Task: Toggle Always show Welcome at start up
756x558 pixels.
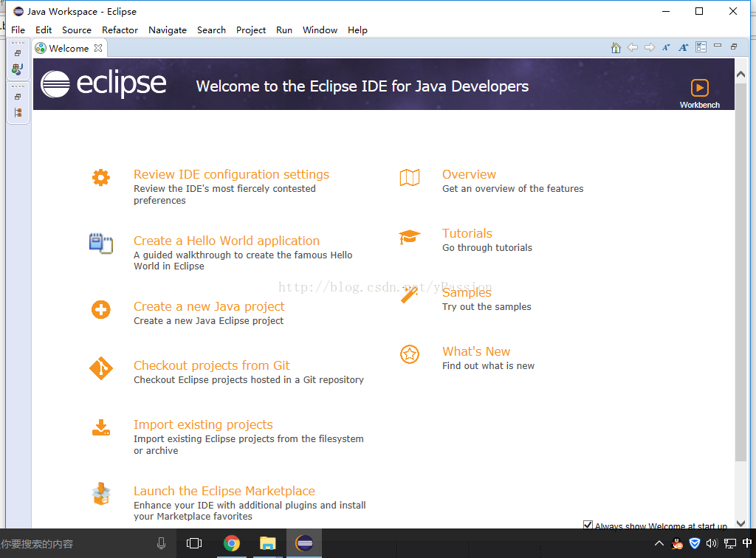Action: click(x=587, y=524)
